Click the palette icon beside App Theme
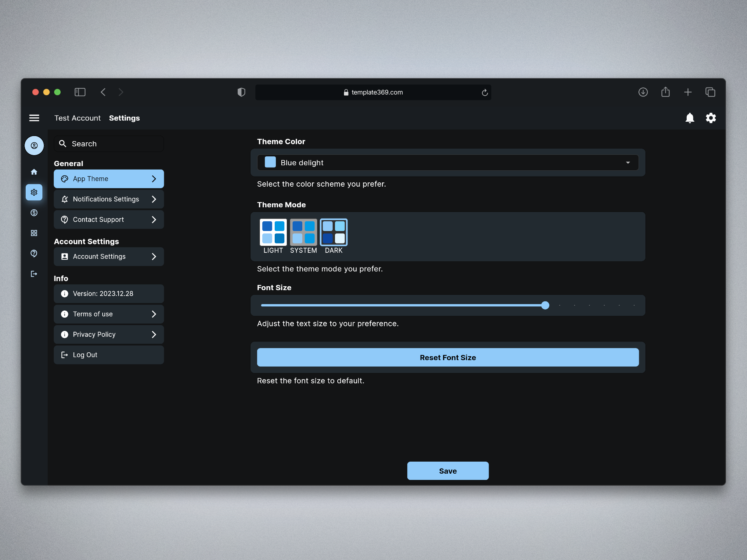 coord(65,179)
